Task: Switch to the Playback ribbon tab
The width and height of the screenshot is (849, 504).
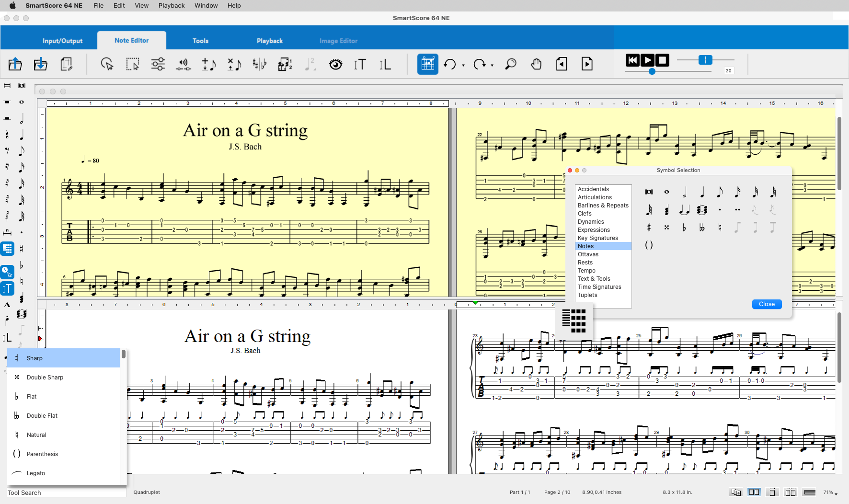Action: (270, 41)
